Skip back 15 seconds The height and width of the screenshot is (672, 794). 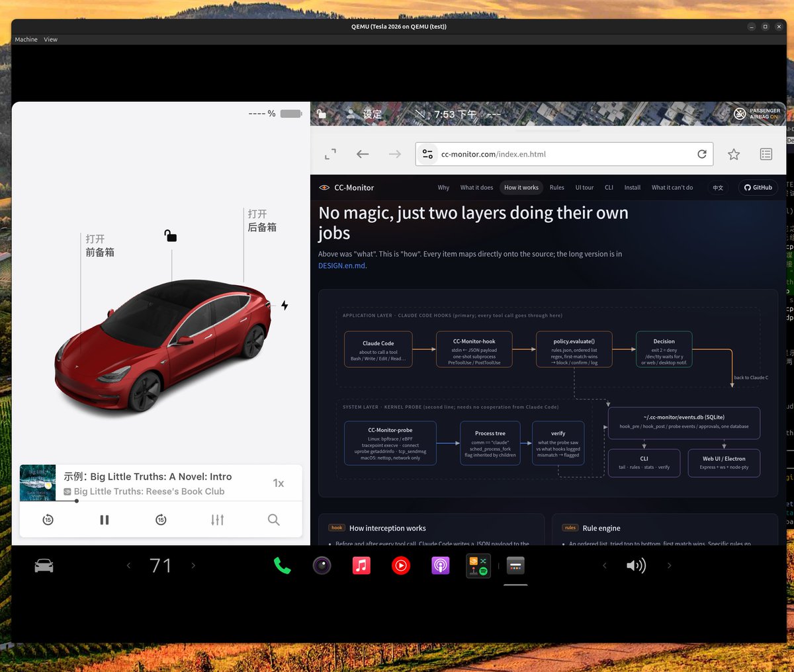click(48, 520)
